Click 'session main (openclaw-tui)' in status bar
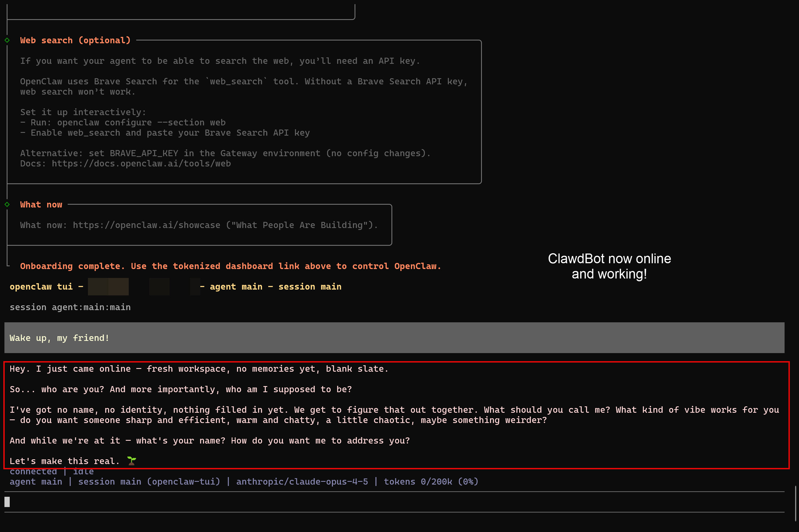Screen dimensions: 799x532 [x=149, y=482]
